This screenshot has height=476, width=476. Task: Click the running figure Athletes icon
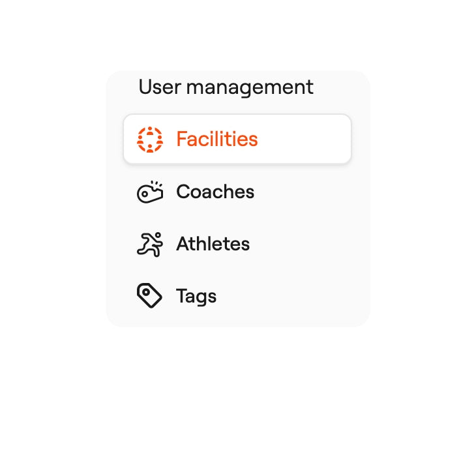[150, 244]
